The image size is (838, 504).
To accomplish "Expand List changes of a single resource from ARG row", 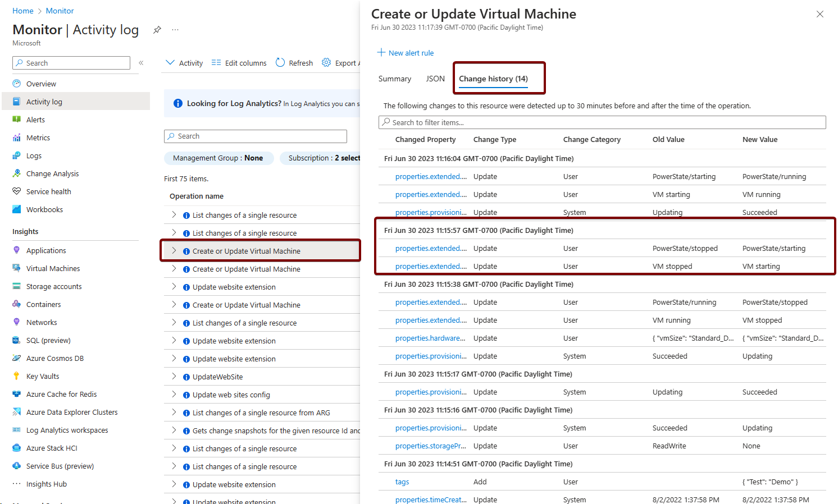I will pos(174,413).
